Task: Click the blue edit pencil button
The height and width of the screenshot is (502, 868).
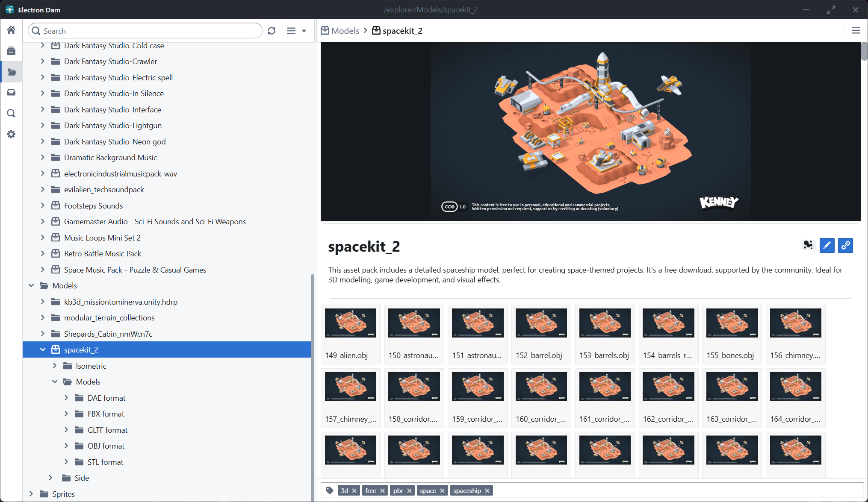Action: [x=827, y=245]
